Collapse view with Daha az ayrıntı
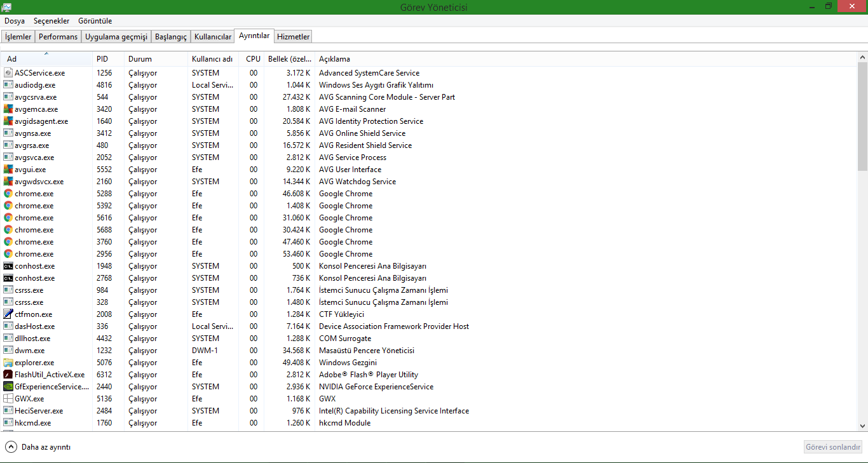This screenshot has width=868, height=463. [38, 447]
